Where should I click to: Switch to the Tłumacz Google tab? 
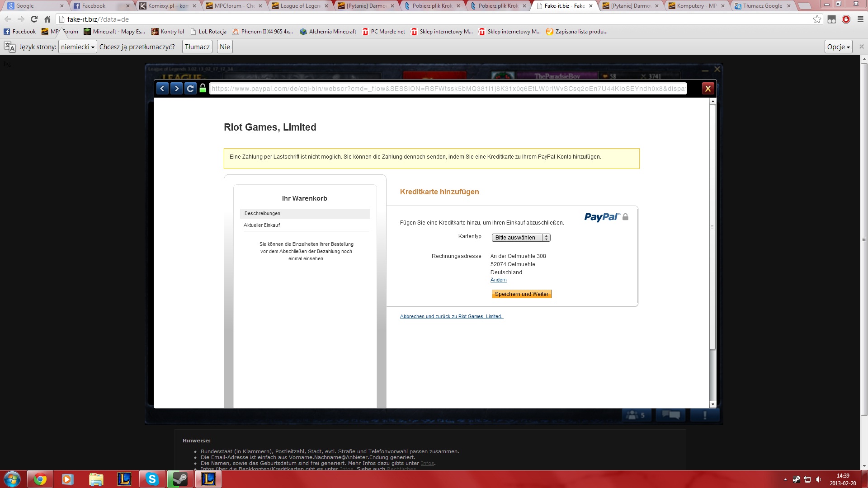click(762, 6)
